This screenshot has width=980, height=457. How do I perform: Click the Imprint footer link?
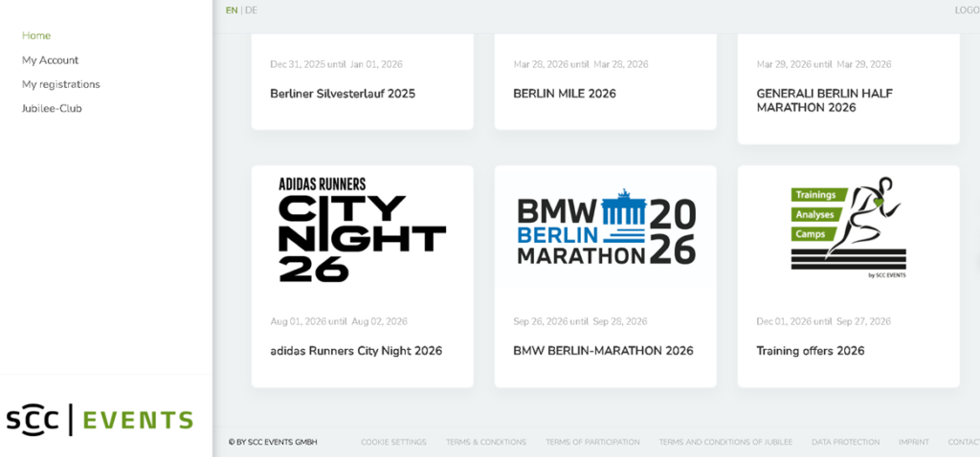[x=913, y=442]
